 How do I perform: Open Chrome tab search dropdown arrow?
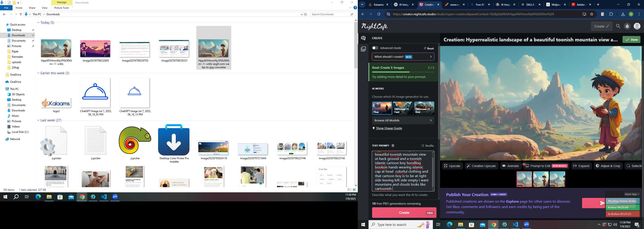[x=362, y=4]
